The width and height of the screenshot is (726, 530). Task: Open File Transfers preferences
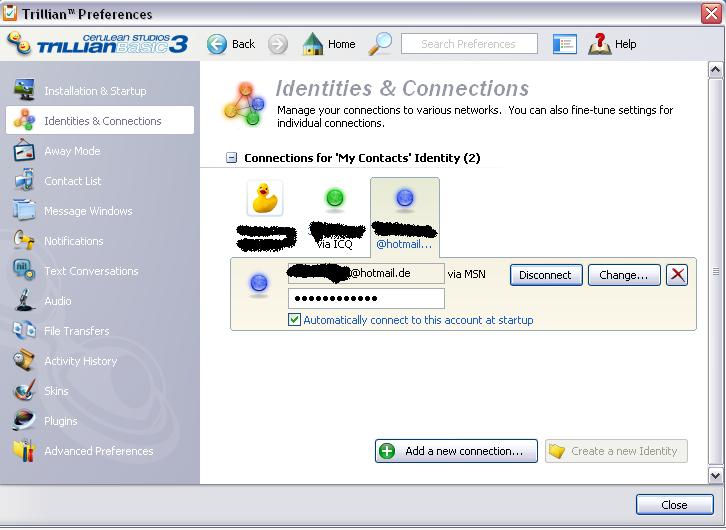(100, 330)
